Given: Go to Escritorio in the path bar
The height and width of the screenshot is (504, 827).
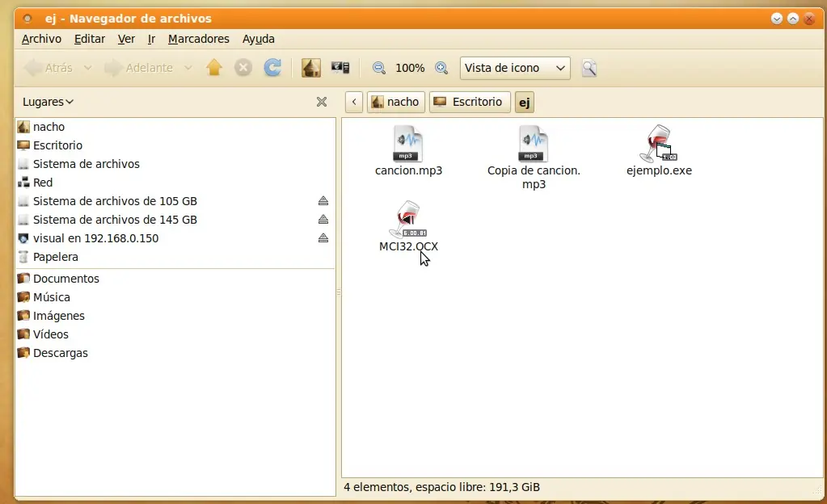Looking at the screenshot, I should point(470,102).
